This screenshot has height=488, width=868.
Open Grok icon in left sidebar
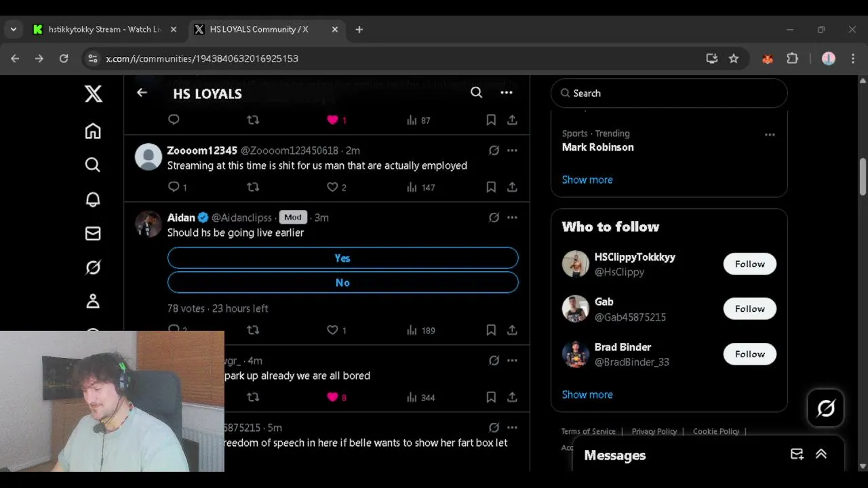93,267
